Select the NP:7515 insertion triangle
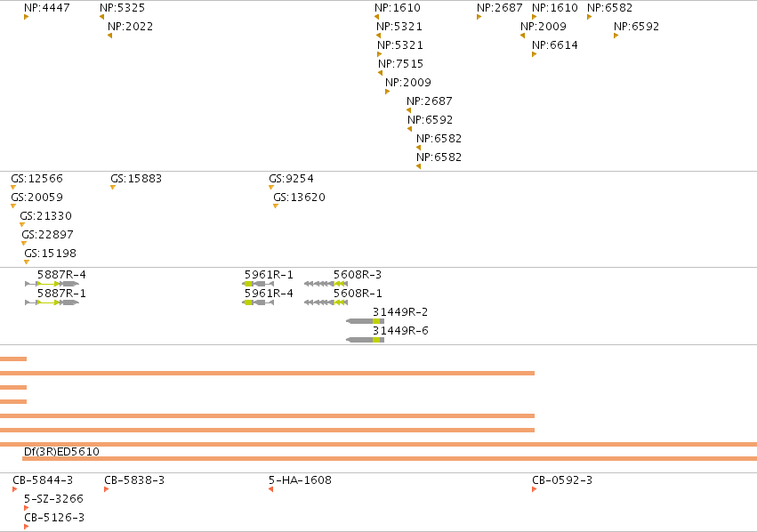757x532 pixels. (x=381, y=73)
